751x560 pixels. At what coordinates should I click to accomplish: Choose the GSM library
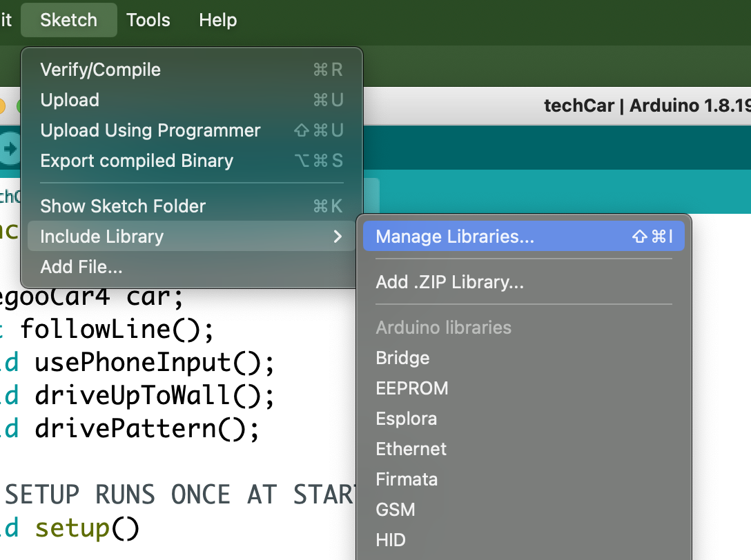coord(395,510)
